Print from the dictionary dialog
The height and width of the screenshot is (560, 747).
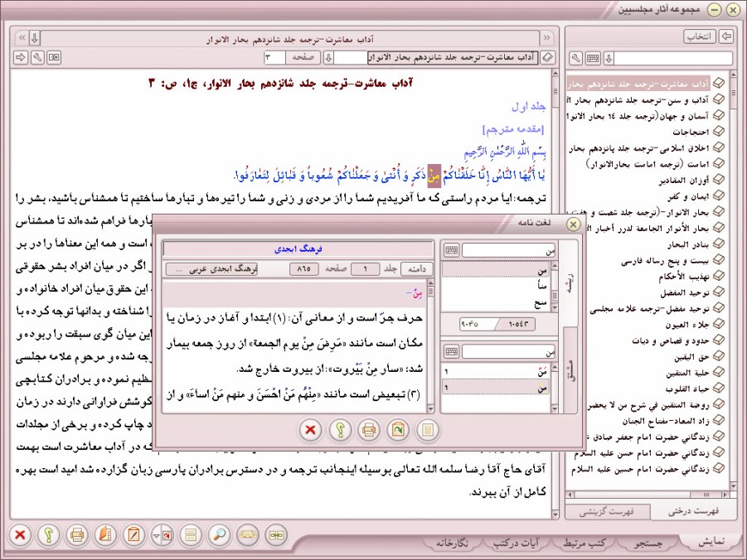(x=369, y=430)
